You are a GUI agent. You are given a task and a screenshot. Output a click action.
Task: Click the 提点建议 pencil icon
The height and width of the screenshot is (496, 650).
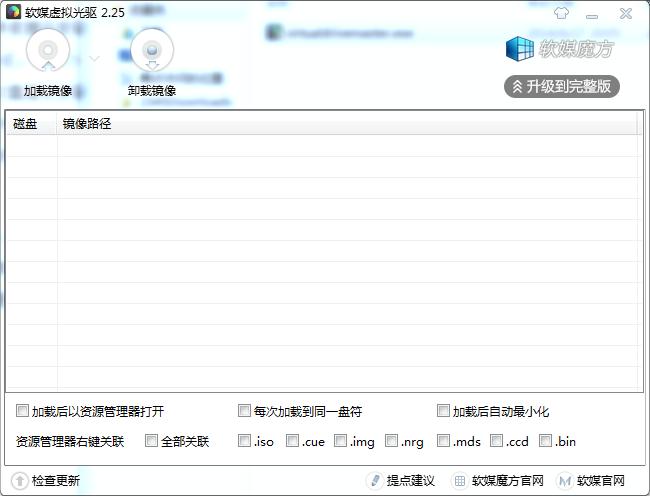click(x=375, y=481)
